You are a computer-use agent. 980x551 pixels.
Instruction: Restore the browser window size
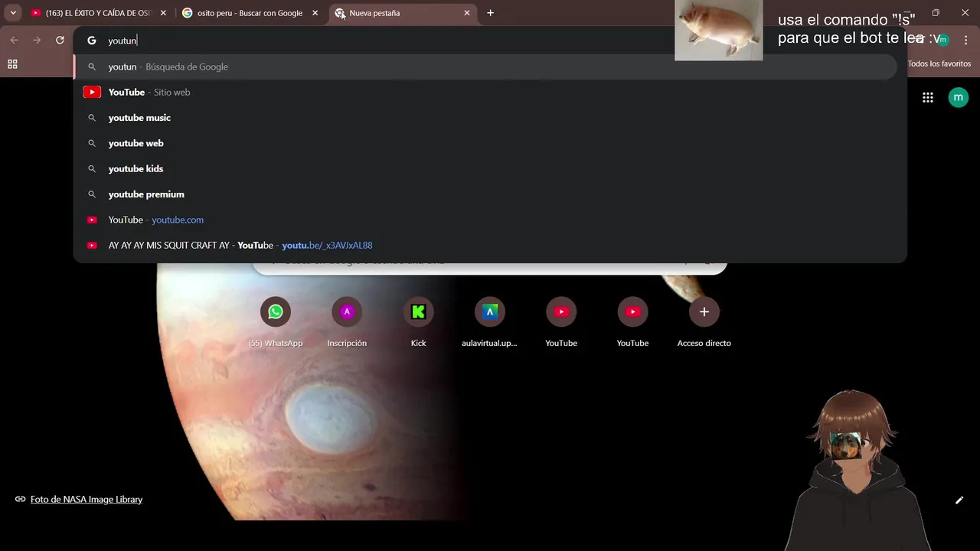[936, 13]
